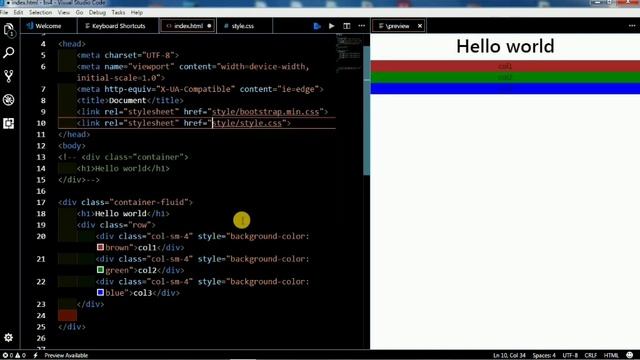Click CRLF end of line setting
The image size is (640, 360).
[x=591, y=356]
